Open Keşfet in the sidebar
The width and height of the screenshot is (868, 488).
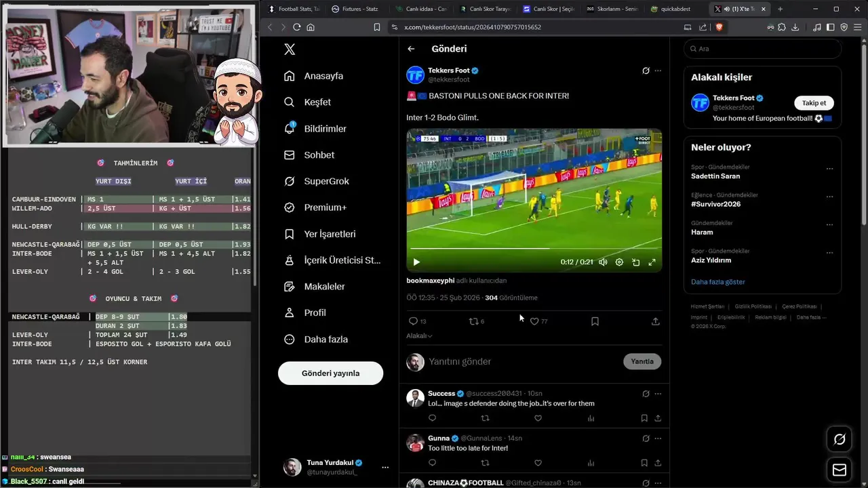coord(308,102)
